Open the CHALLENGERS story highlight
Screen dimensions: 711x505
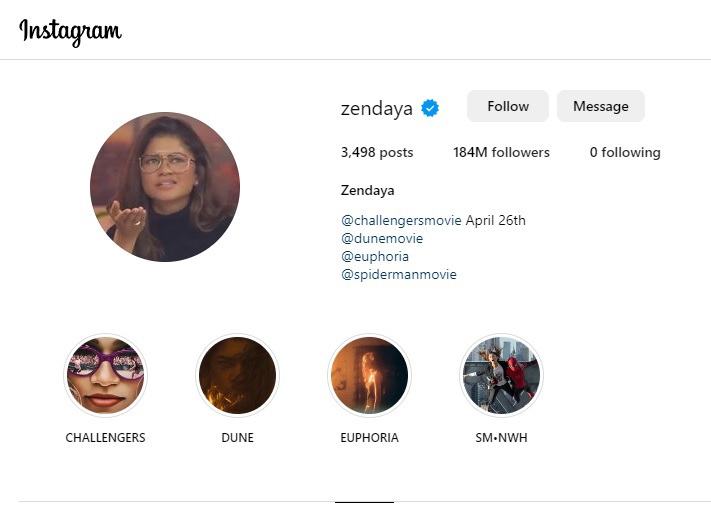106,375
